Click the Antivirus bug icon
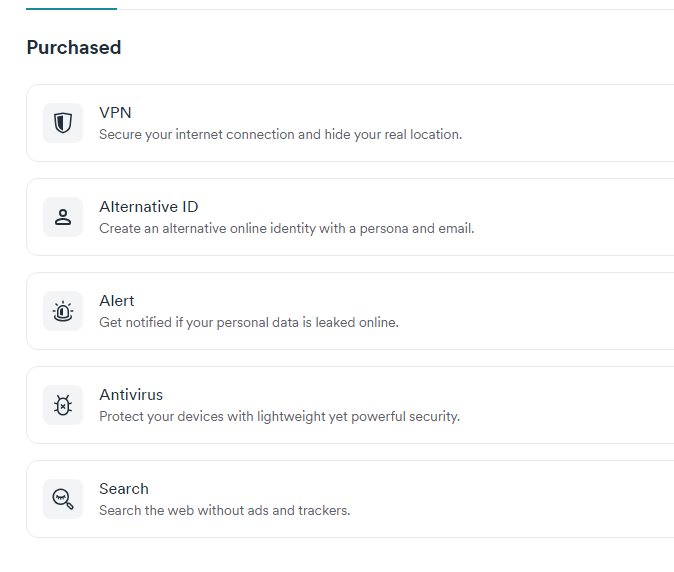The image size is (674, 572). (x=63, y=405)
